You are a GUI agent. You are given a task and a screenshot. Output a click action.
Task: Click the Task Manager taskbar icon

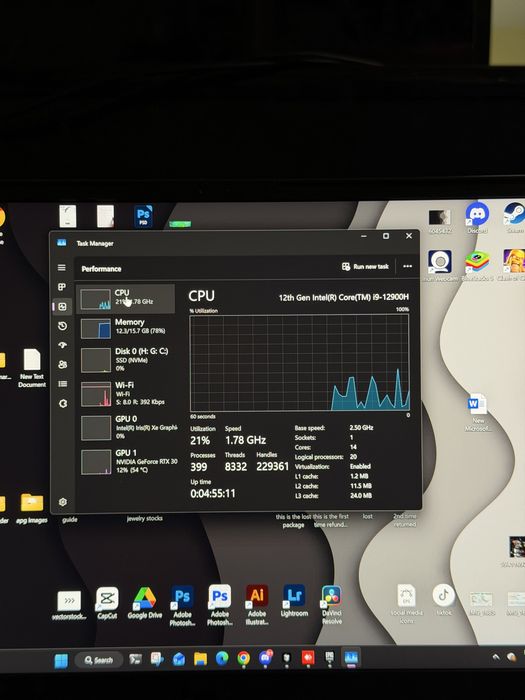click(x=351, y=658)
